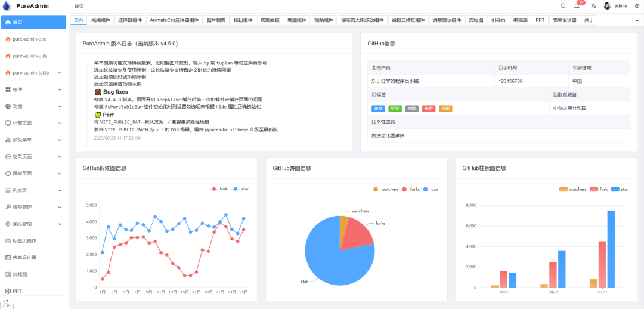
Task: Open the tab bar dropdown chevron
Action: (x=637, y=20)
